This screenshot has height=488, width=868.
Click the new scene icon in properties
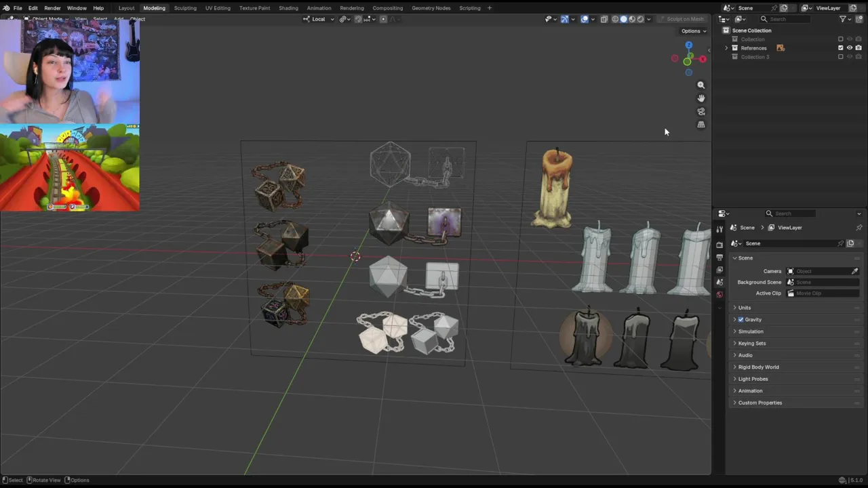tap(850, 243)
